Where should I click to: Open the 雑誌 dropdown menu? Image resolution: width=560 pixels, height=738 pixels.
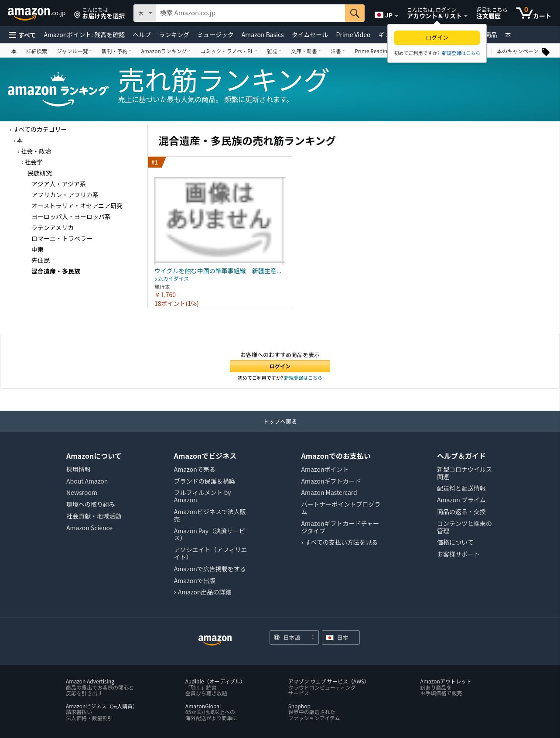[274, 51]
